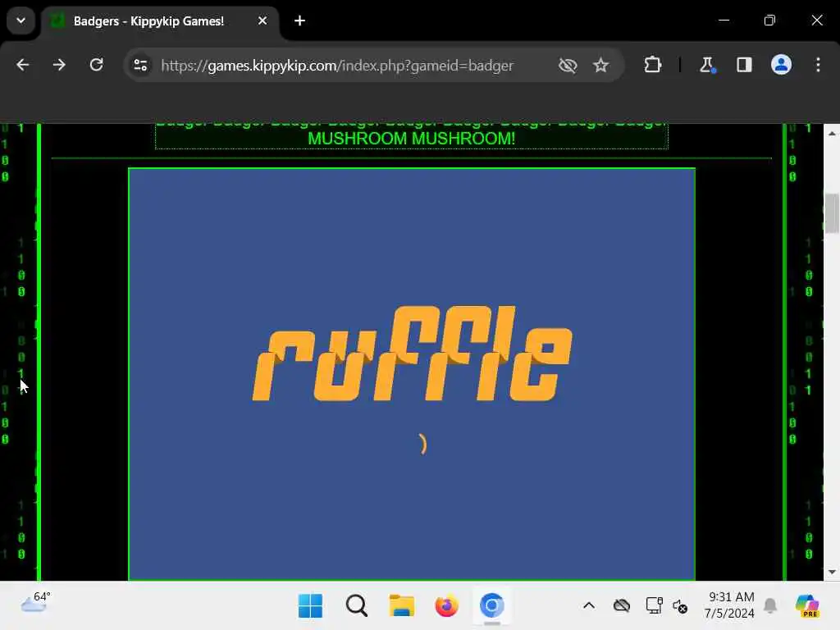Launch Firefox from the taskbar
The image size is (840, 630).
(x=446, y=606)
